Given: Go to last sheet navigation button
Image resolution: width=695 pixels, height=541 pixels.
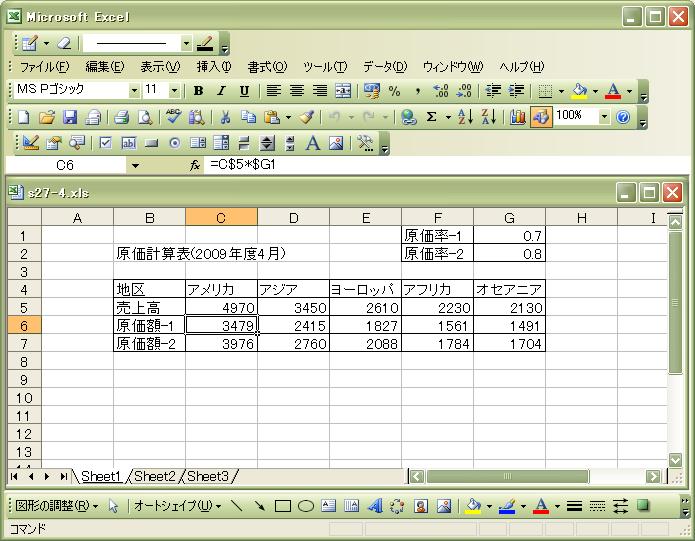Looking at the screenshot, I should (63, 476).
